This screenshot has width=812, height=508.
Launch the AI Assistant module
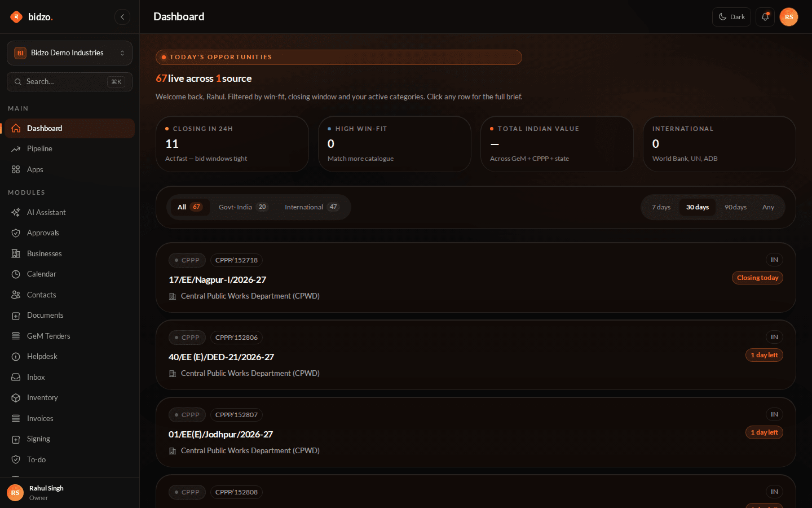click(69, 212)
